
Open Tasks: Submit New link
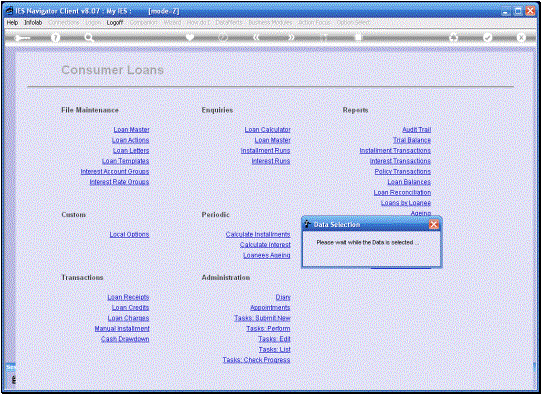tap(262, 318)
